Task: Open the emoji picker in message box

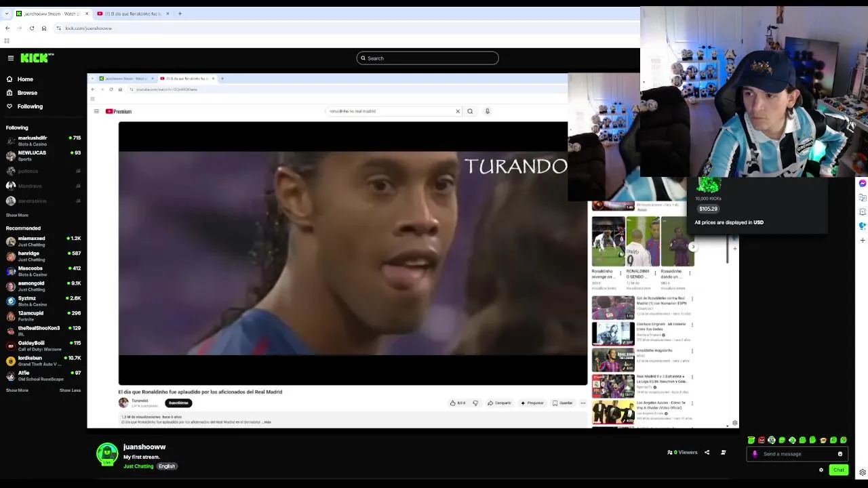Action: click(x=840, y=454)
